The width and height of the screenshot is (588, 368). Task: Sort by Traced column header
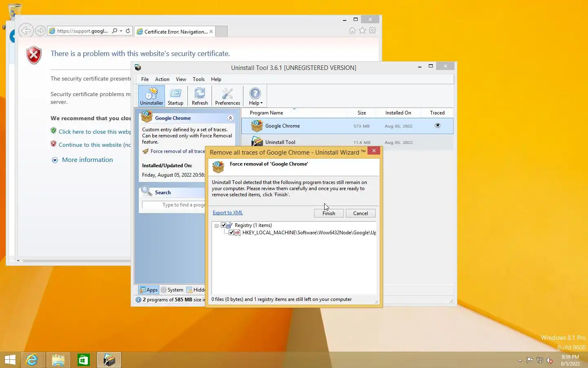coord(437,113)
